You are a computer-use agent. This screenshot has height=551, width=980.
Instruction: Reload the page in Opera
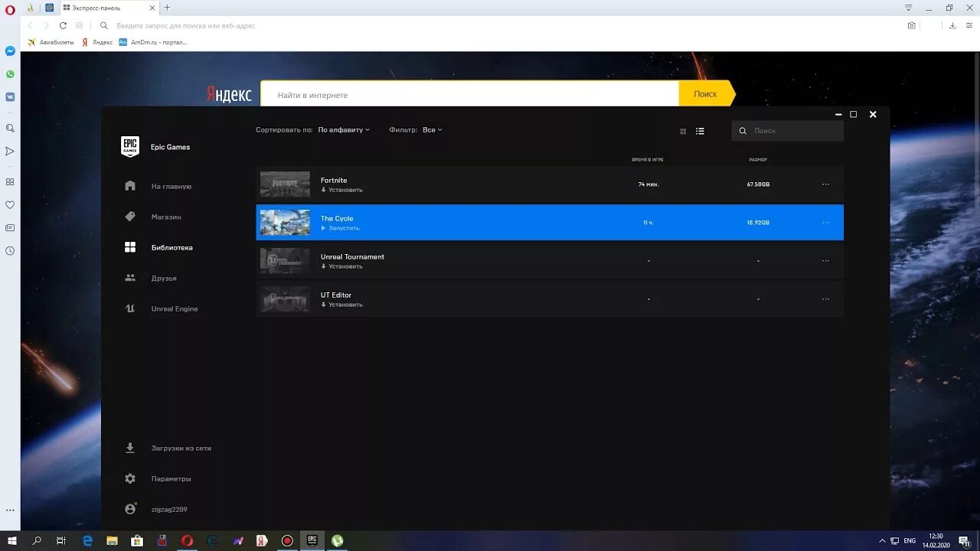click(x=63, y=25)
